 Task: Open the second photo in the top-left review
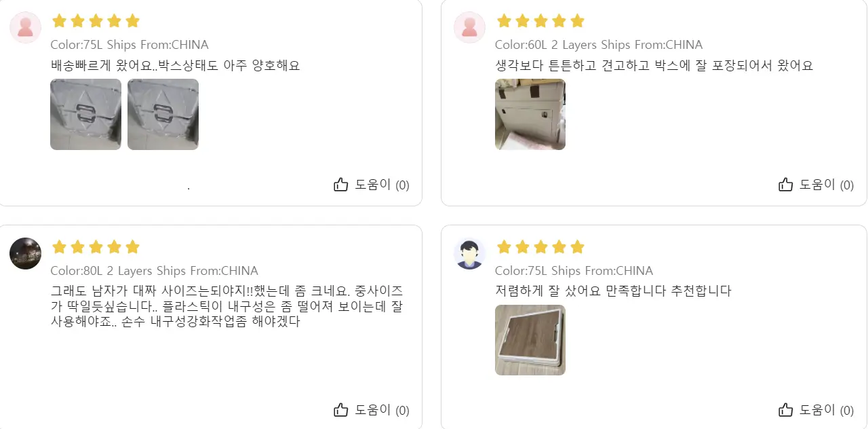[163, 114]
